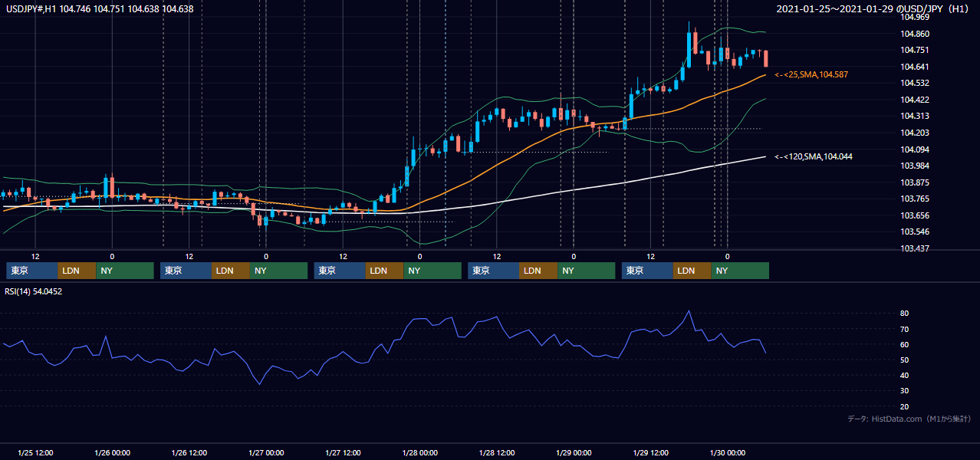Image resolution: width=980 pixels, height=460 pixels.
Task: Click price axis value 104.203
Action: (x=915, y=133)
